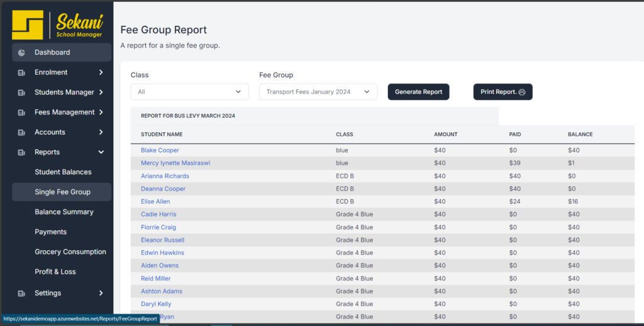644x326 pixels.
Task: Expand the Enrolment submenu arrow
Action: (x=101, y=72)
